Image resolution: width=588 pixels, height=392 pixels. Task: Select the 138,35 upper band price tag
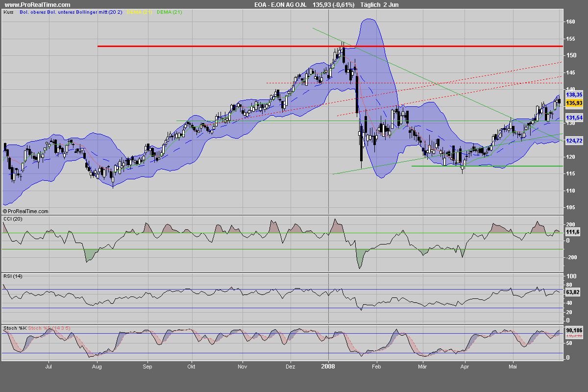pos(574,95)
